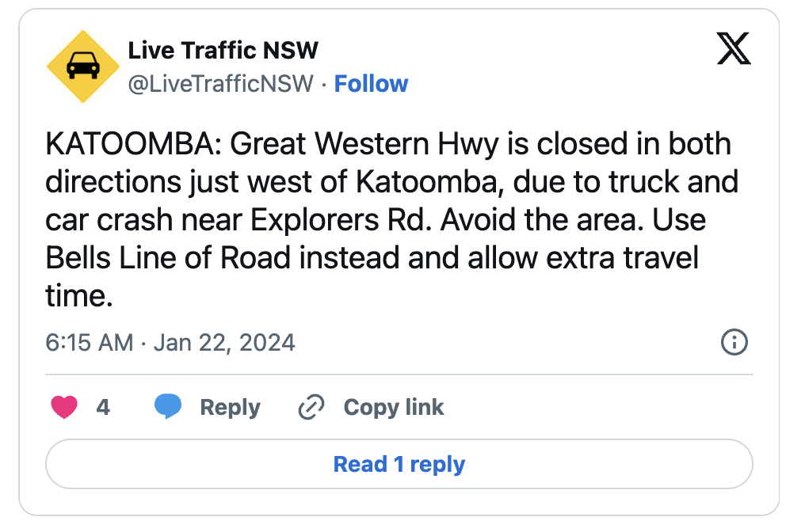The image size is (805, 532).
Task: Click the Reply text label
Action: (x=230, y=407)
